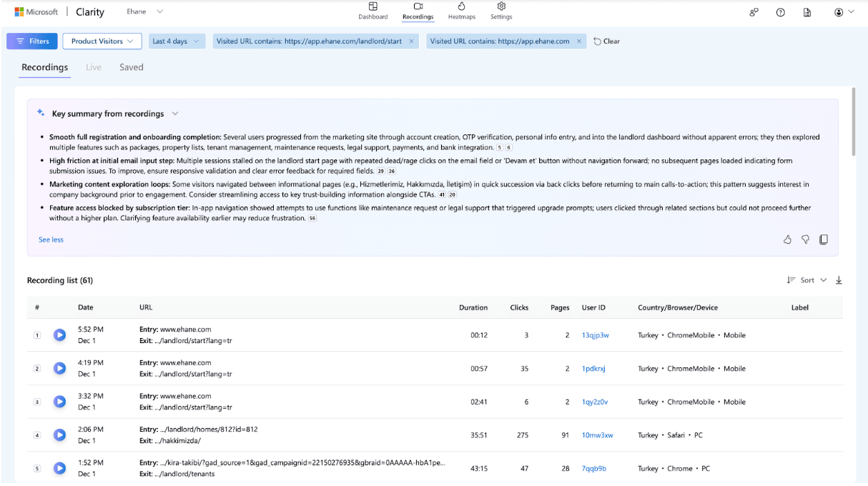This screenshot has width=868, height=486.
Task: Open the share people icon
Action: click(754, 12)
